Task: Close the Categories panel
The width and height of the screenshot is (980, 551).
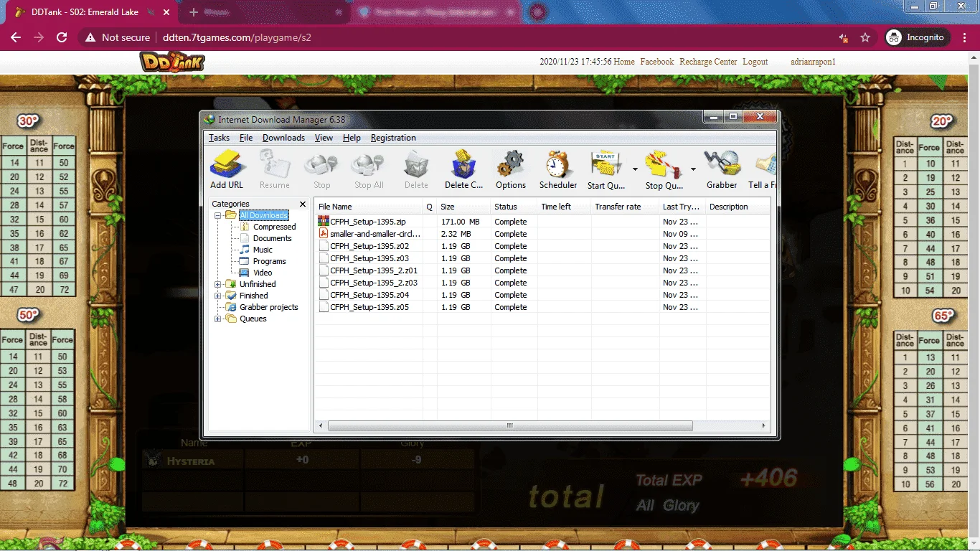Action: 303,204
